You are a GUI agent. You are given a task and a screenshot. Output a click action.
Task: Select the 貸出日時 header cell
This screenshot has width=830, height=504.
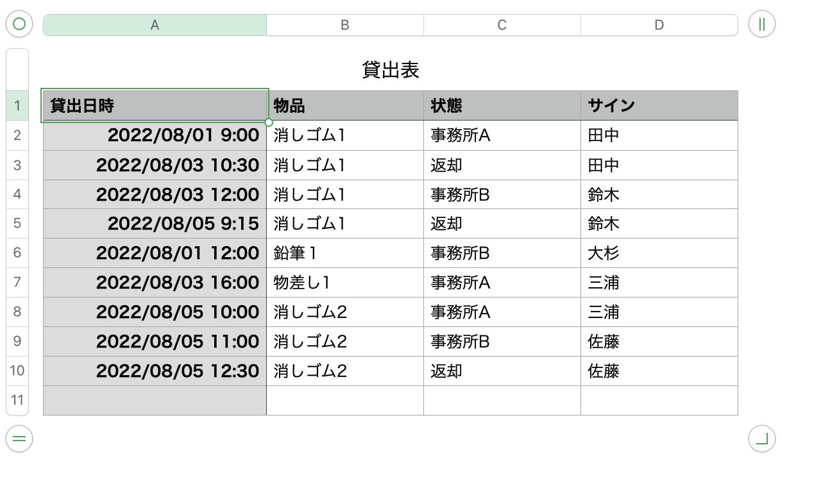click(155, 106)
